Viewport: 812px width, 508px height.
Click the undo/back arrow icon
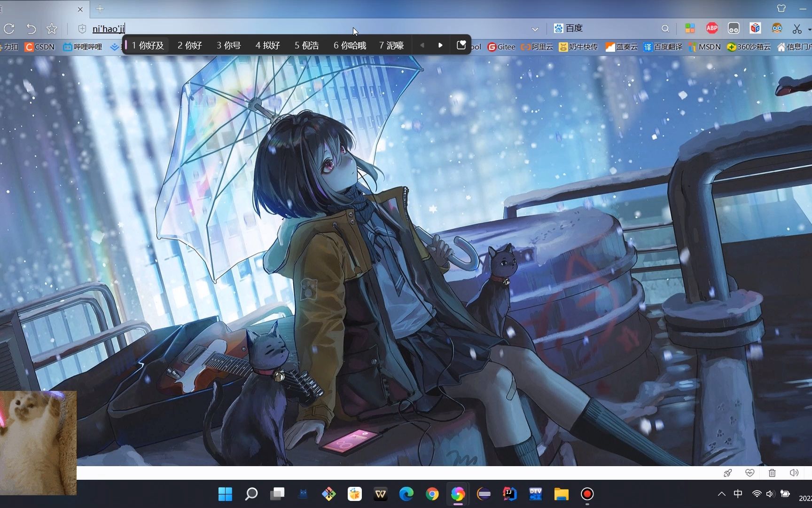point(31,29)
